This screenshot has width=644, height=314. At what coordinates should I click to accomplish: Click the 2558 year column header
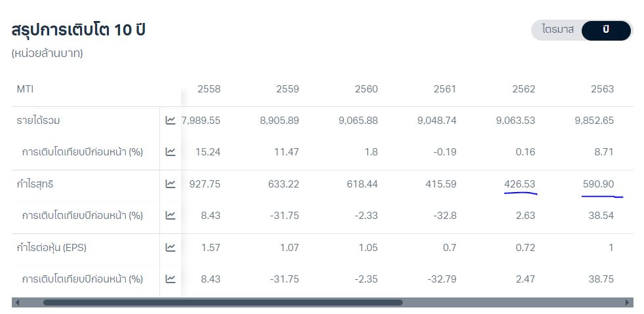(209, 89)
